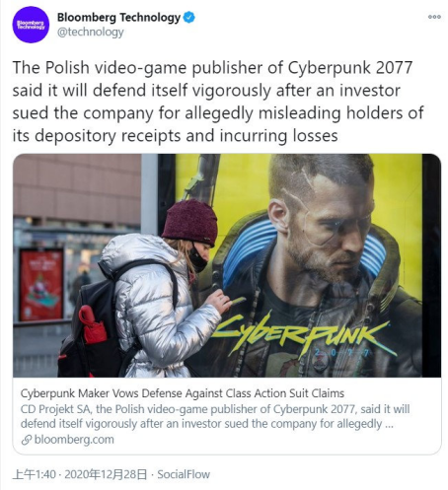Open the bloomberg.com domain link

pos(74,440)
